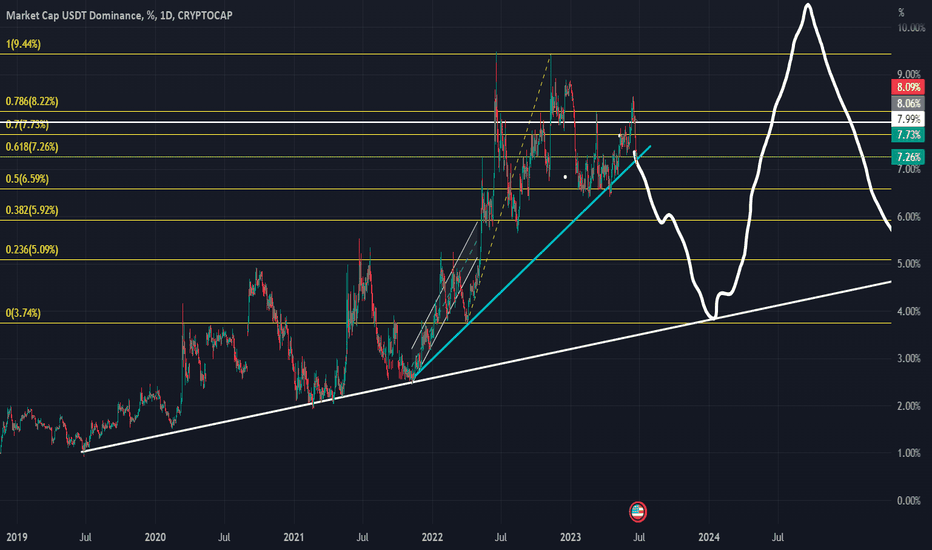932x550 pixels.
Task: Click the % unit label atop price axis
Action: pyautogui.click(x=901, y=12)
